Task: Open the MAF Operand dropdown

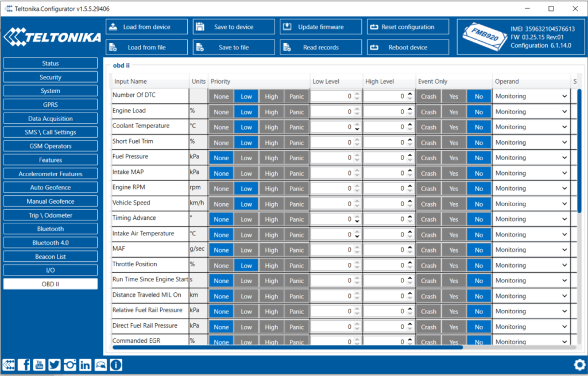Action: 531,250
